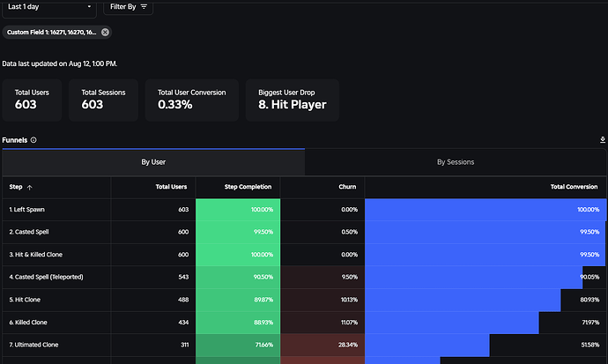Image resolution: width=608 pixels, height=364 pixels.
Task: Click the Funnels section heading
Action: point(15,140)
